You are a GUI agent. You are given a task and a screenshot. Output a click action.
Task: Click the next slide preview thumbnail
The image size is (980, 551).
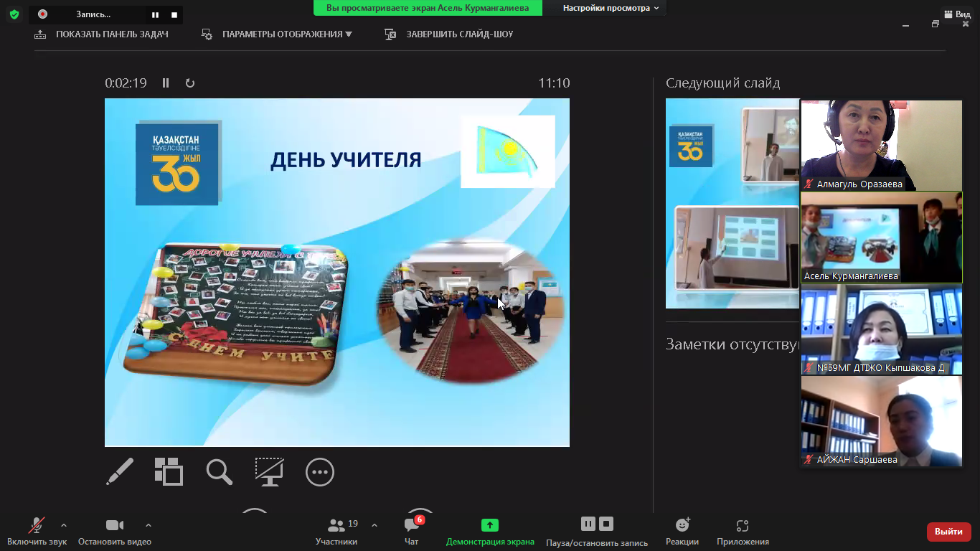(x=732, y=204)
